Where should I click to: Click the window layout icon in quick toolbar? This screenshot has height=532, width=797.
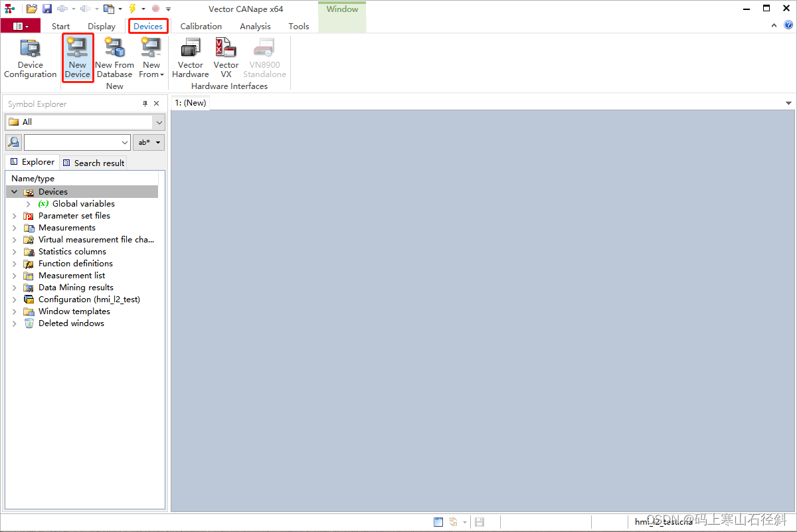[109, 9]
